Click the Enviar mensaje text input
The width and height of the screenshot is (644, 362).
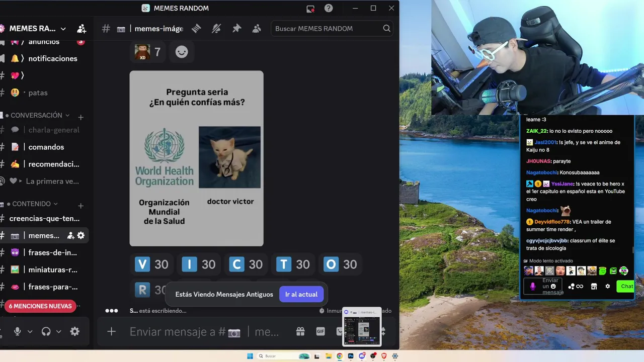204,332
